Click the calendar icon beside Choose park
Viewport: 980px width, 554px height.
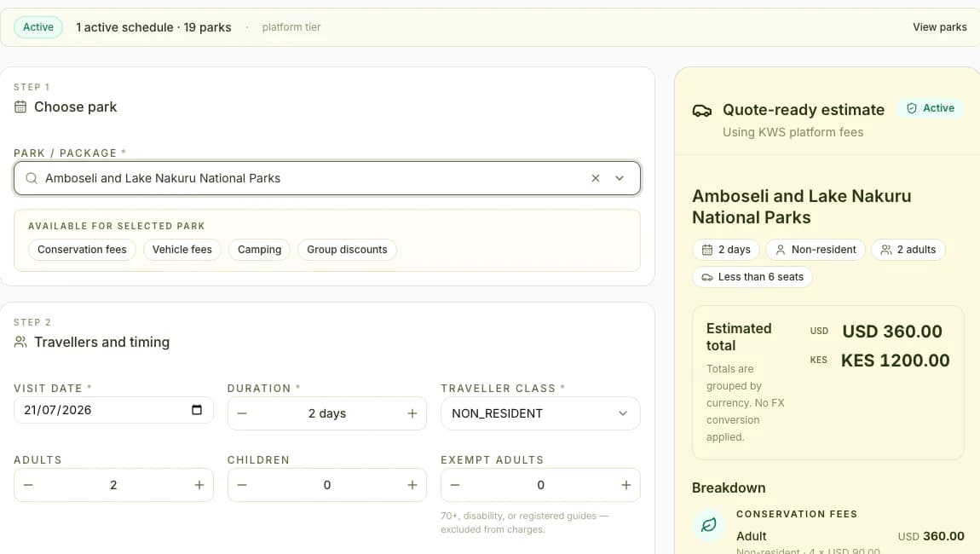20,107
